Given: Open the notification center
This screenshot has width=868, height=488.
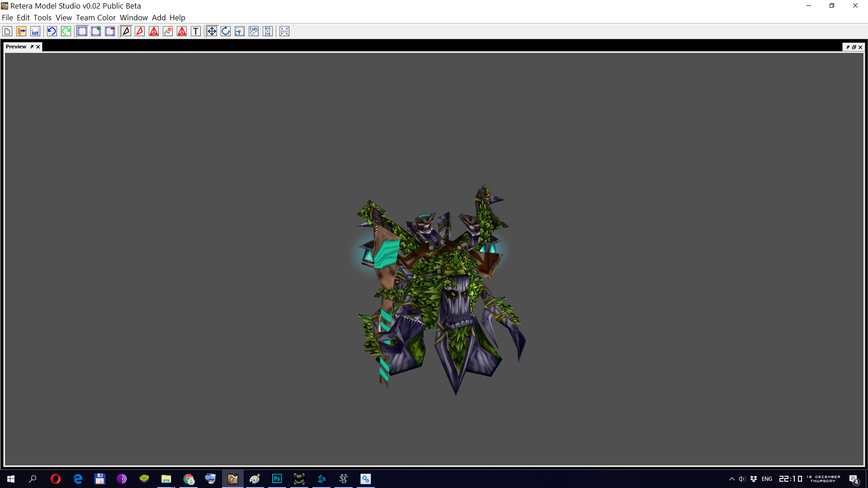Looking at the screenshot, I should [x=854, y=479].
